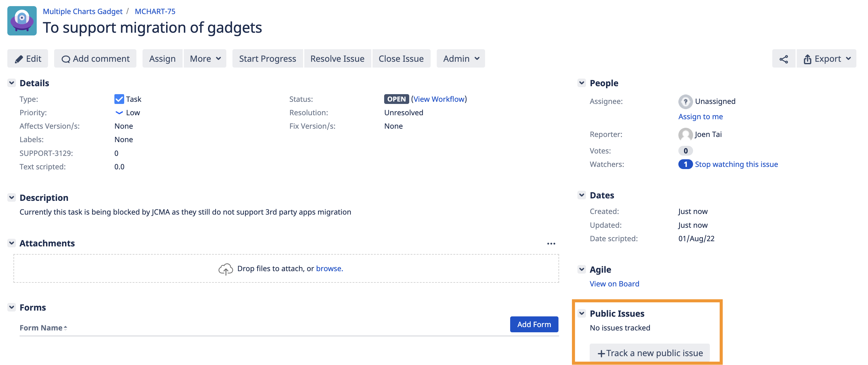The height and width of the screenshot is (365, 868).
Task: Open the Export dropdown
Action: click(826, 59)
